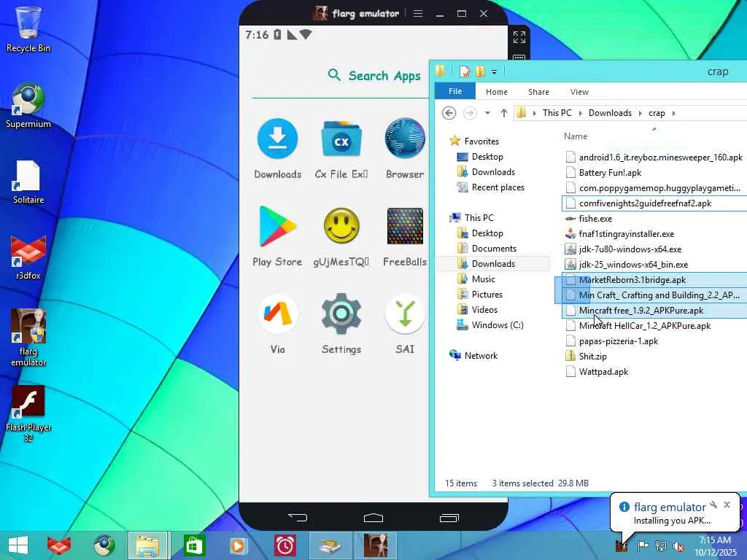Open the Windows Start button
This screenshot has height=560, width=747.
click(x=18, y=545)
